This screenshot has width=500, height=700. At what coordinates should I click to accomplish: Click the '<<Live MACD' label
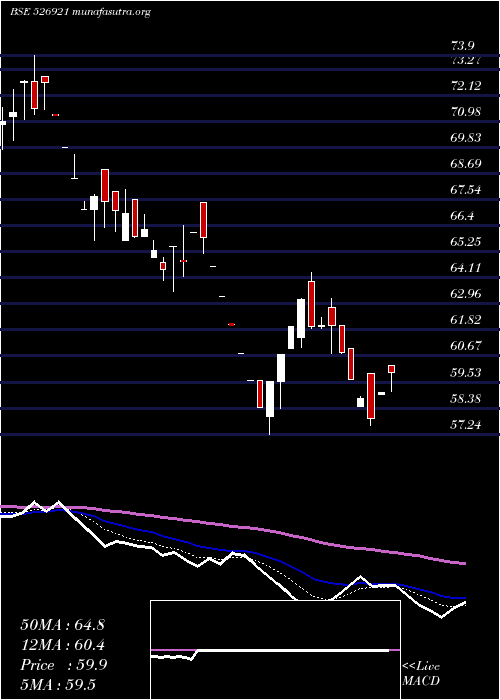coord(421,674)
